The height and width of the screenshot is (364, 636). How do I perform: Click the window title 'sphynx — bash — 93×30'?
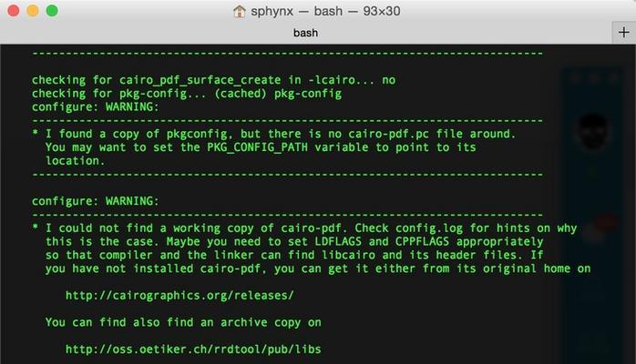click(325, 11)
